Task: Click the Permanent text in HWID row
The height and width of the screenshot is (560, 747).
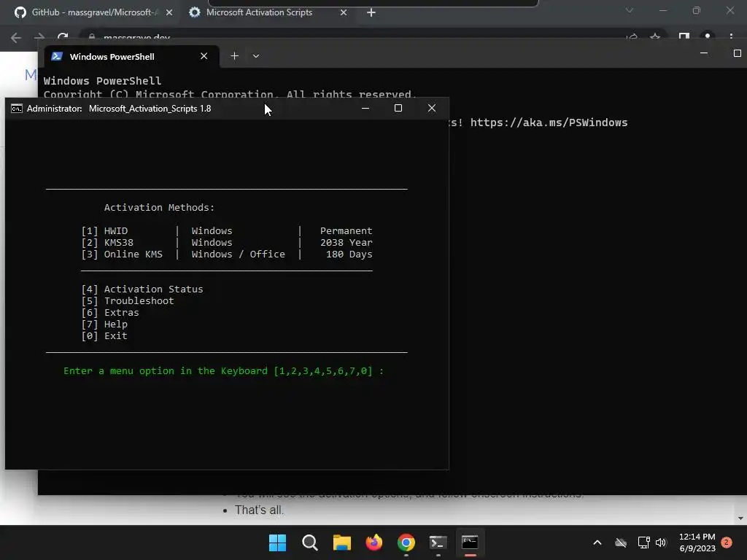Action: (346, 231)
